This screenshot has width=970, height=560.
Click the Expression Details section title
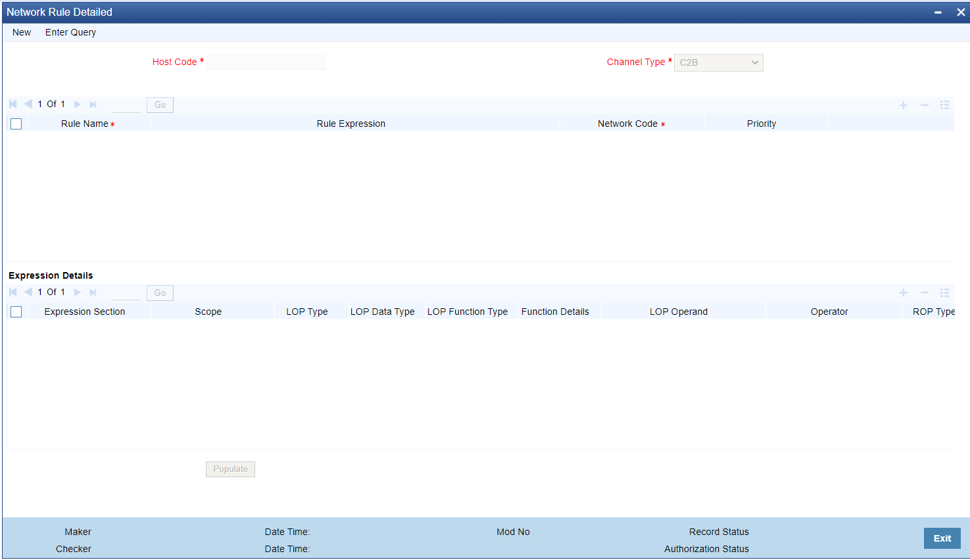tap(51, 275)
